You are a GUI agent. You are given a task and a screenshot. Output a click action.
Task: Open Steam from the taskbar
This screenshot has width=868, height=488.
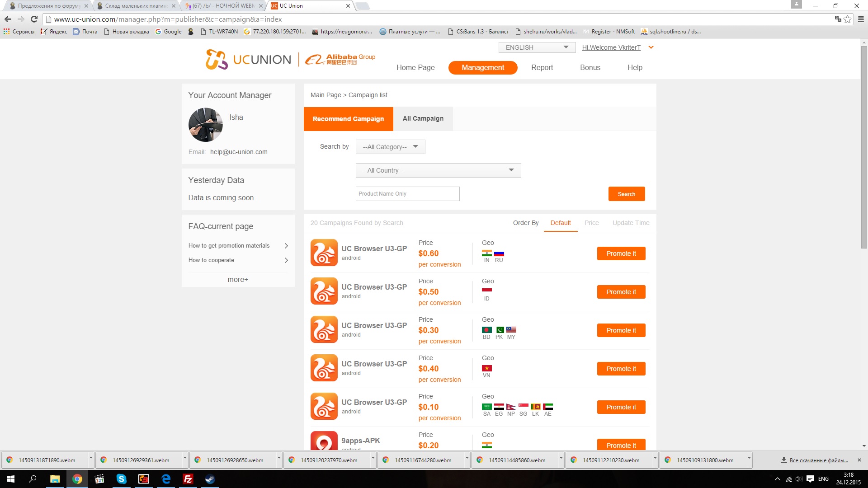210,479
